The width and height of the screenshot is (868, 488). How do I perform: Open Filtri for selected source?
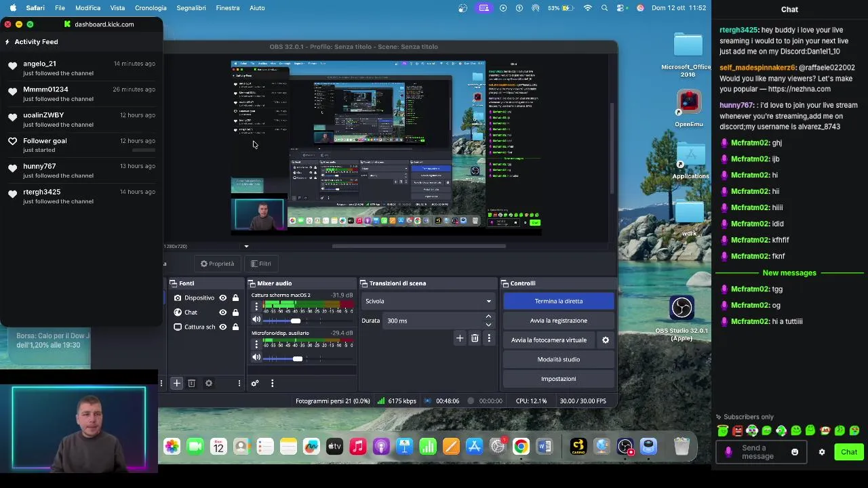pyautogui.click(x=260, y=264)
